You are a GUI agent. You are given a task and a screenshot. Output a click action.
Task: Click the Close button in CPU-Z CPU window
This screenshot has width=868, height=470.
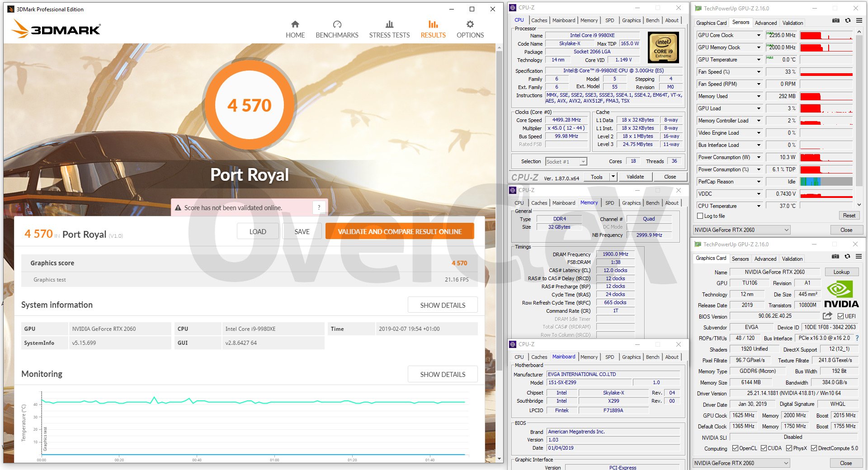pos(670,177)
